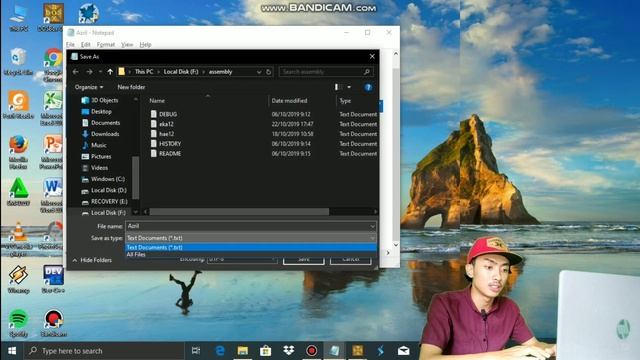Click the New folder button
The image size is (640, 360).
pos(131,87)
